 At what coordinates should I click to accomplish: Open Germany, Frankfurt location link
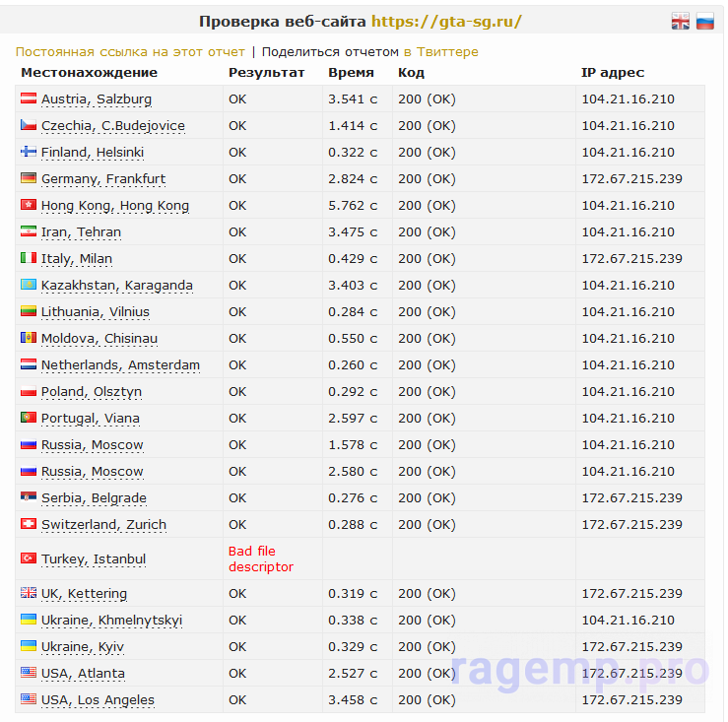pos(103,178)
